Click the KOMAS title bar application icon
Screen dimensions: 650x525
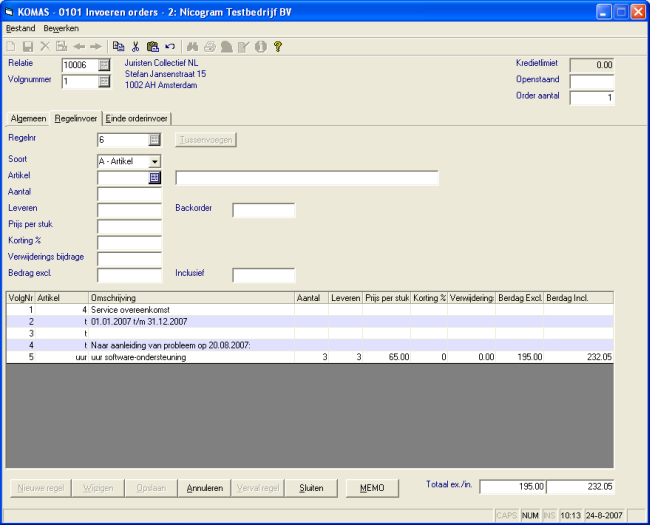click(9, 12)
